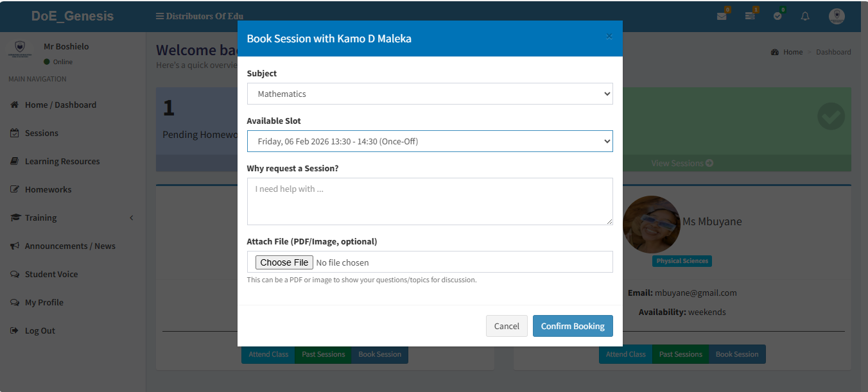Select Log Out in the sidebar
Viewport: 868px width, 392px height.
(x=40, y=330)
